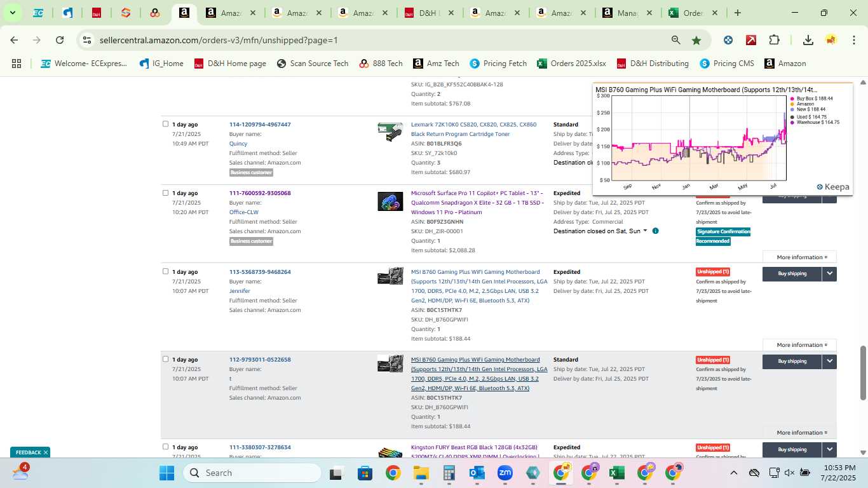
Task: Switch to the Manage browser tab
Action: pos(626,13)
